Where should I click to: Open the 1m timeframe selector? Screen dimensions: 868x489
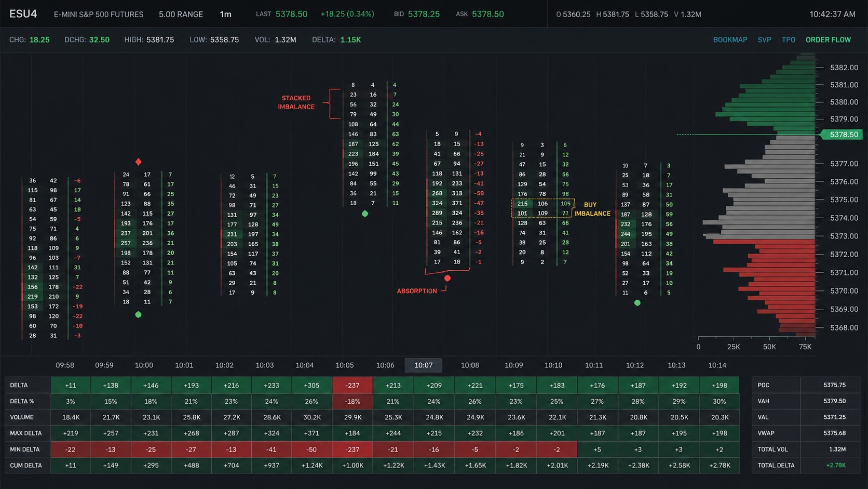(x=225, y=15)
